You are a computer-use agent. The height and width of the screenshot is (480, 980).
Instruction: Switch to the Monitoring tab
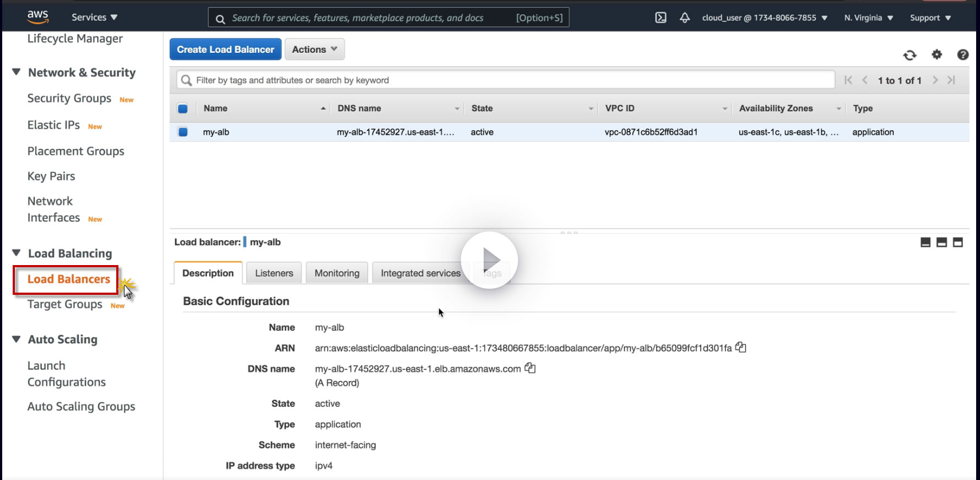tap(337, 273)
